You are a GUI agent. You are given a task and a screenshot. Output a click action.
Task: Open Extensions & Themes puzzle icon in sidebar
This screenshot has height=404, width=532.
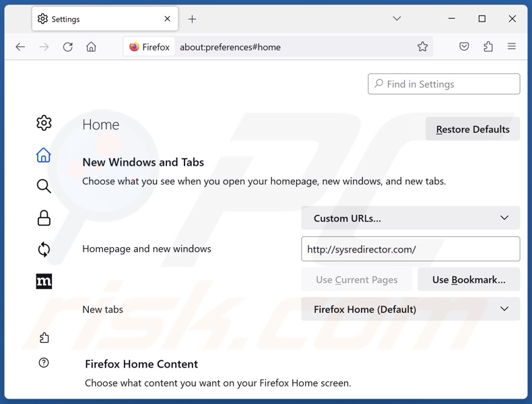coord(44,338)
